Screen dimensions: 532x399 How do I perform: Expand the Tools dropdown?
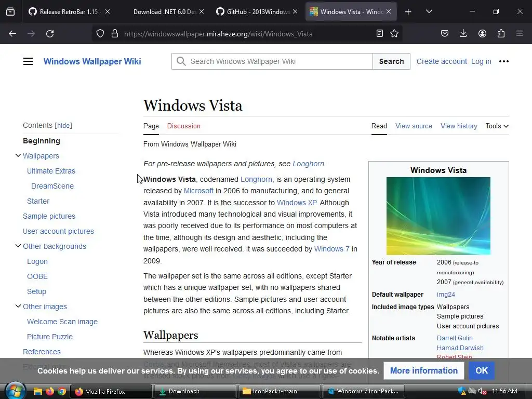(x=497, y=126)
